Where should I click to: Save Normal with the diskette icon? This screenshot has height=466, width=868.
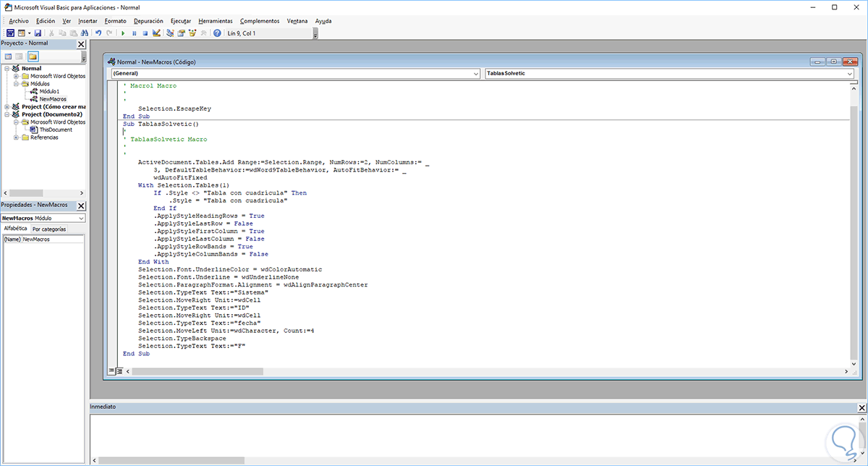[x=38, y=33]
